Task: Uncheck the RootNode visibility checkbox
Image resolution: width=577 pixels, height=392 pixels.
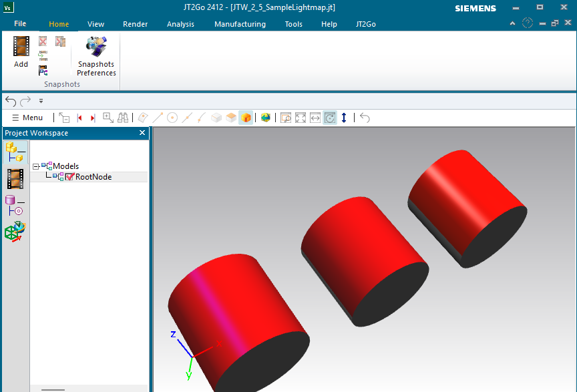Action: (69, 177)
